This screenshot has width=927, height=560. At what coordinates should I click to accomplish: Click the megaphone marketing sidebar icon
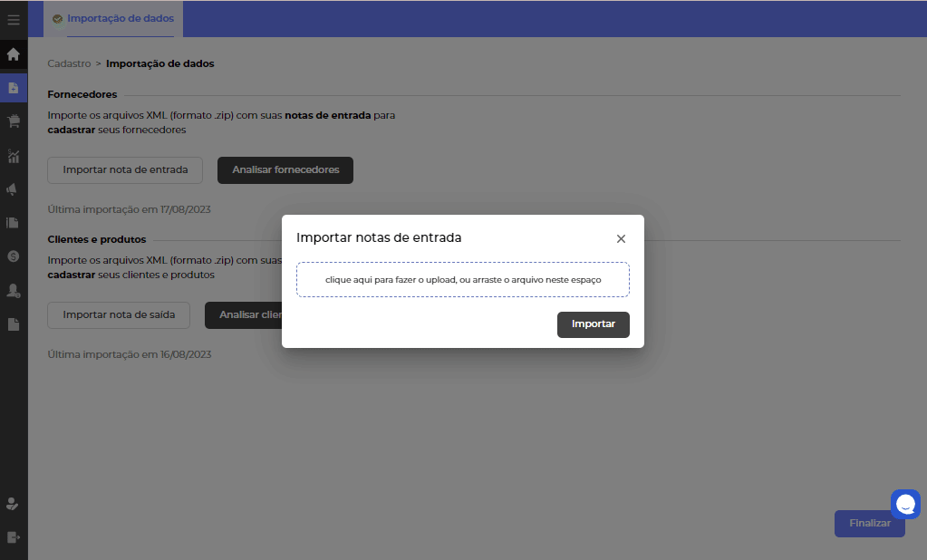click(14, 189)
